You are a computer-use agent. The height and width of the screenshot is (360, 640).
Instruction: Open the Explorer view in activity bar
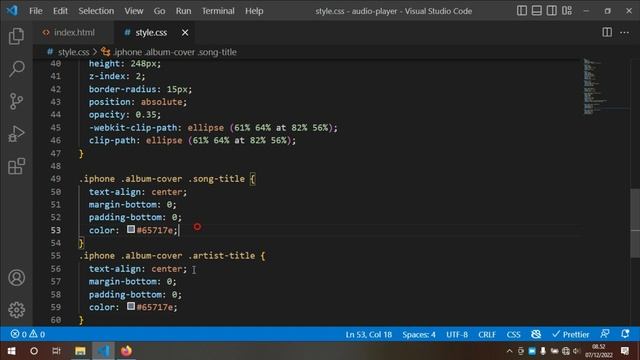(16, 36)
